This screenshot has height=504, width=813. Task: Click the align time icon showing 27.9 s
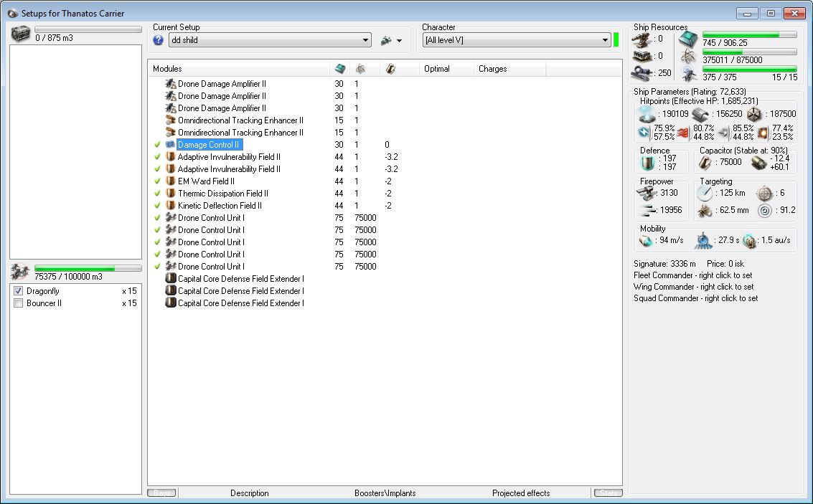(703, 240)
